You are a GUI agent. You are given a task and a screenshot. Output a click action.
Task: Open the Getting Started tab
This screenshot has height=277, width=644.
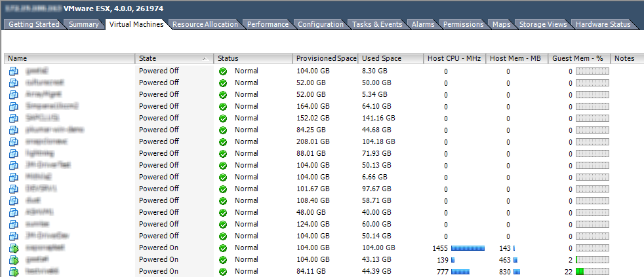[33, 24]
